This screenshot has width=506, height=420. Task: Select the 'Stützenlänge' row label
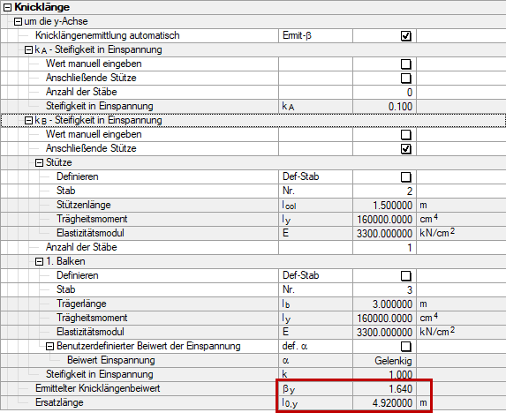pyautogui.click(x=84, y=205)
